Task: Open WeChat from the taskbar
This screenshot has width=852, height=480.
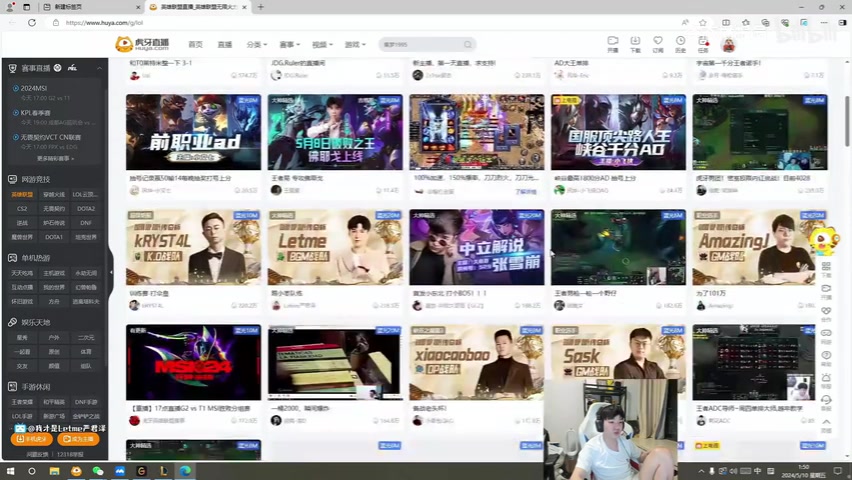Action: point(98,471)
